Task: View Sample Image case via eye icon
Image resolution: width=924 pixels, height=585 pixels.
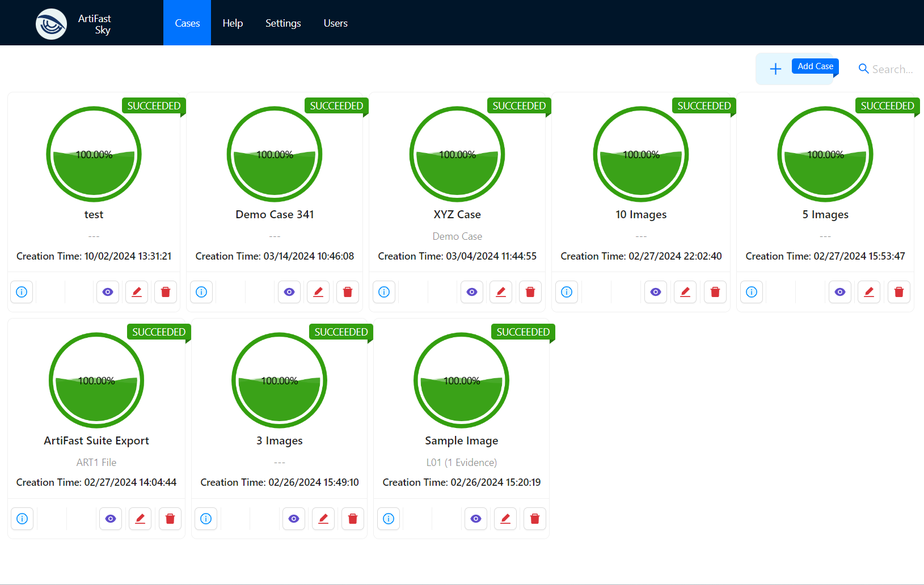Action: pyautogui.click(x=476, y=519)
